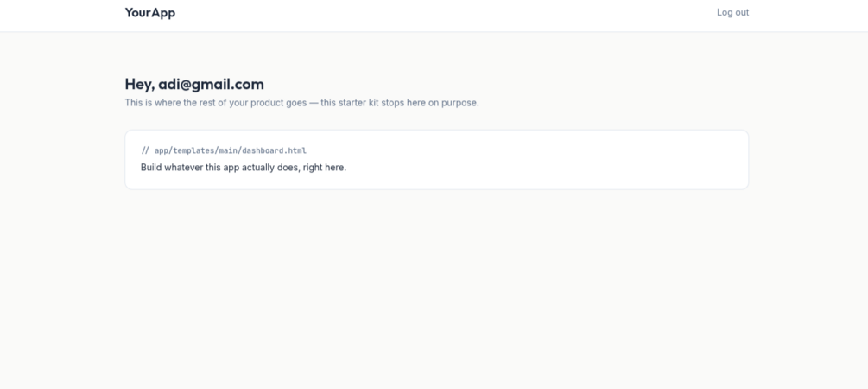Click the "//" comment prefix in the card
This screenshot has width=868, height=389.
coord(145,150)
